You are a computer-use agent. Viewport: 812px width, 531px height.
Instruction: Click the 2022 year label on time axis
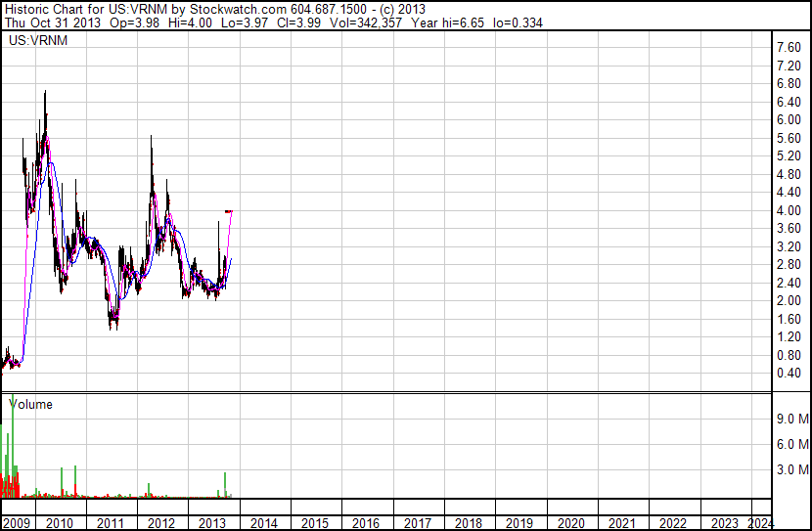[673, 523]
